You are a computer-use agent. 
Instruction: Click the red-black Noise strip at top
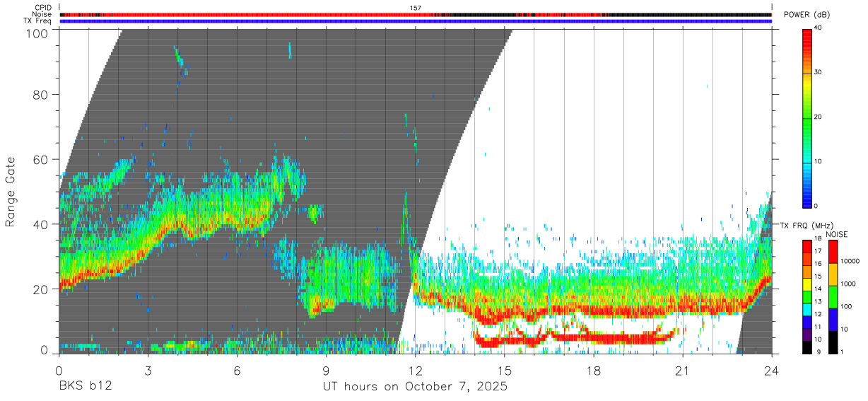point(416,14)
